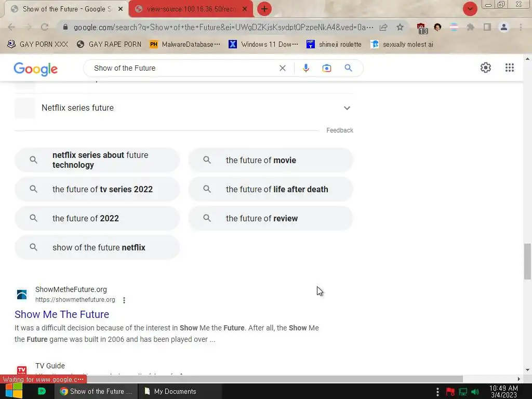Open the Chrome three-dot menu
532x399 pixels.
coord(521,27)
